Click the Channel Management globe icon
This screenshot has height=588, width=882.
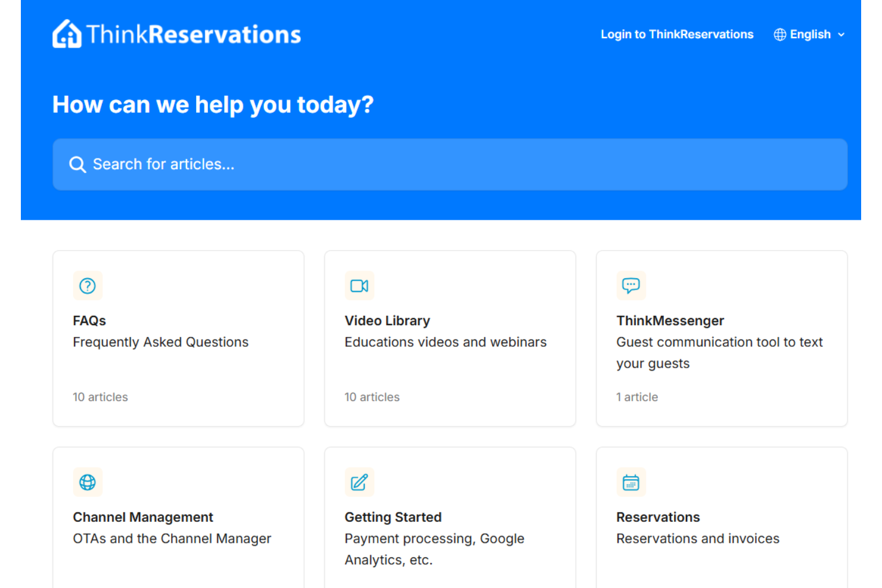point(88,482)
